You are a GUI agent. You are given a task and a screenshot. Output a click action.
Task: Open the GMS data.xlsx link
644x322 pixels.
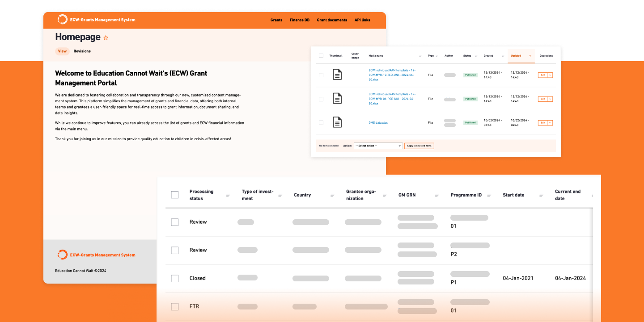point(378,122)
